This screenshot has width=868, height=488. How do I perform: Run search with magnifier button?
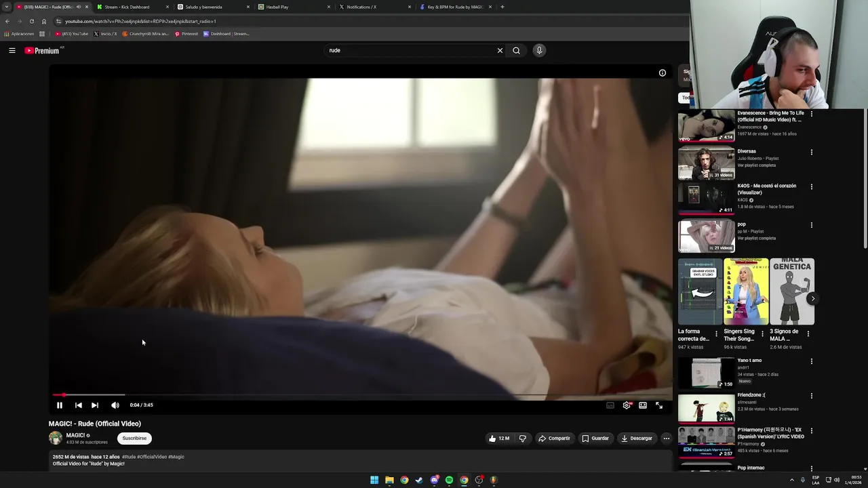[516, 50]
